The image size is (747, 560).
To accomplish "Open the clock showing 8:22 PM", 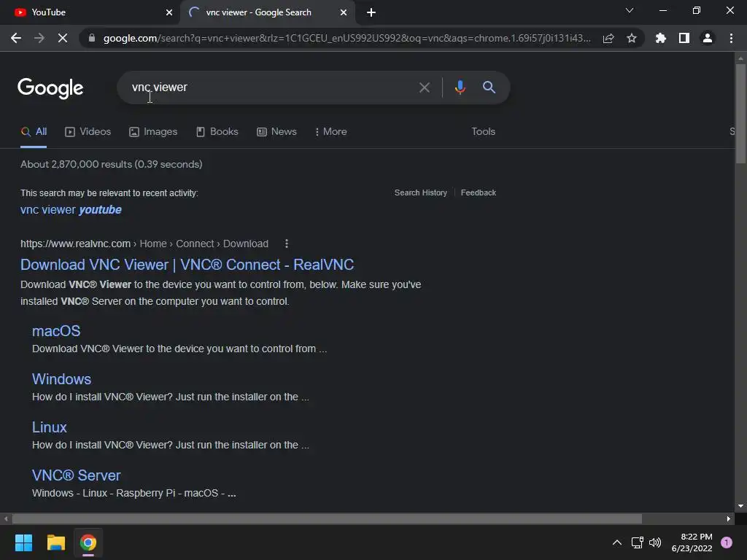I will pyautogui.click(x=692, y=542).
